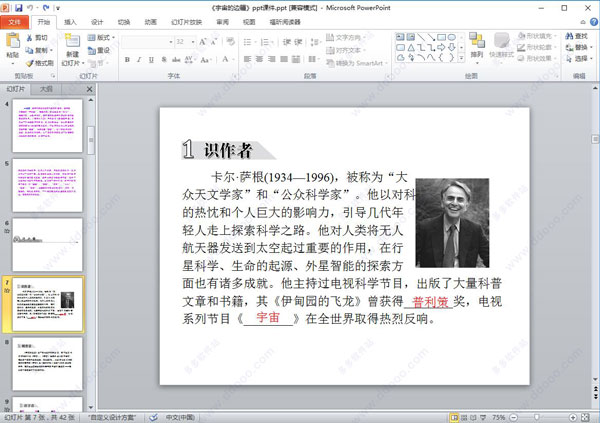Click the Find (查找) binoculars button
The width and height of the screenshot is (600, 423).
click(577, 36)
